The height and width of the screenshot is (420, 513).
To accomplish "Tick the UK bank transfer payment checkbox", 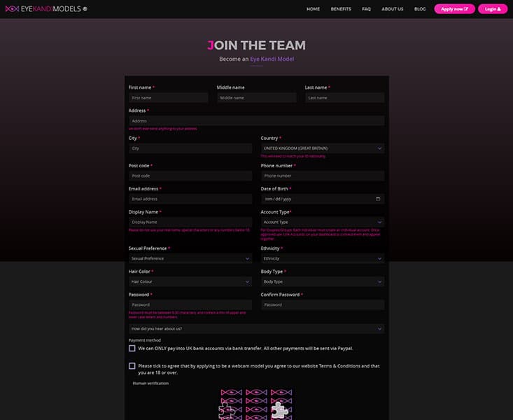I will (132, 349).
